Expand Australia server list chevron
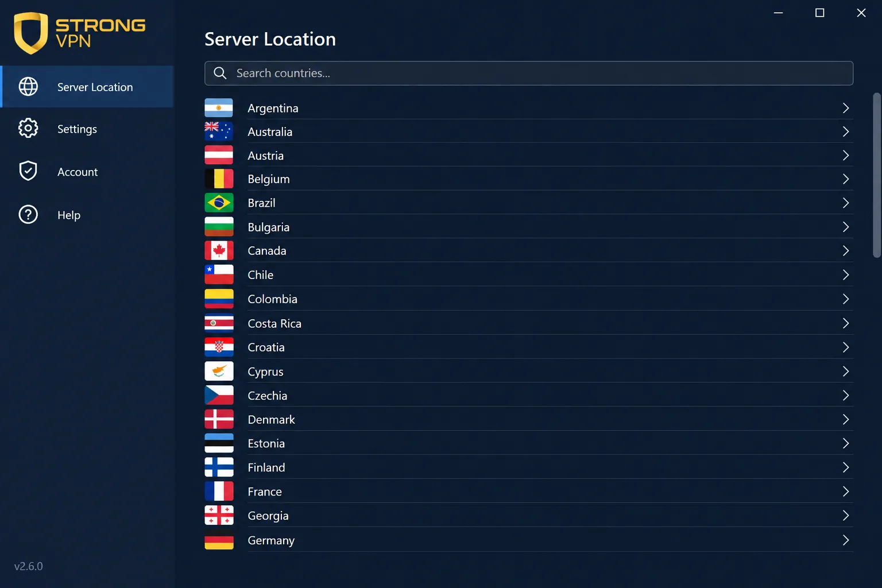Screen dimensions: 882x588 pos(845,131)
